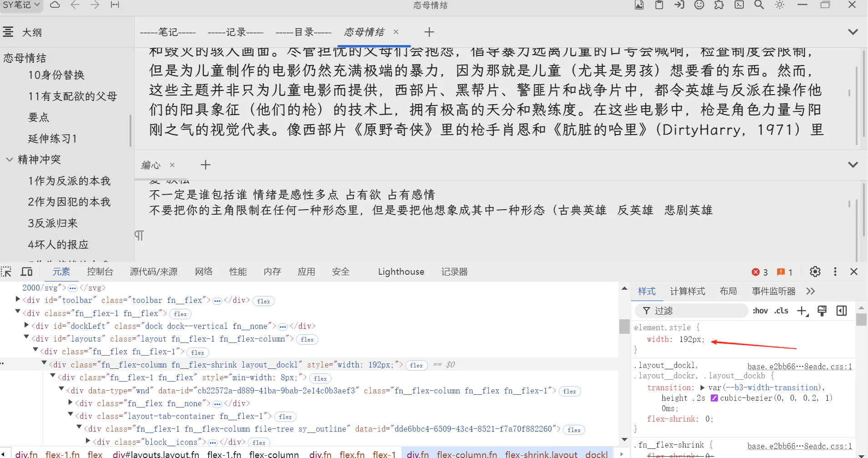Switch to the -----笔记----- tab
Viewport: 868px width, 458px height.
[168, 32]
